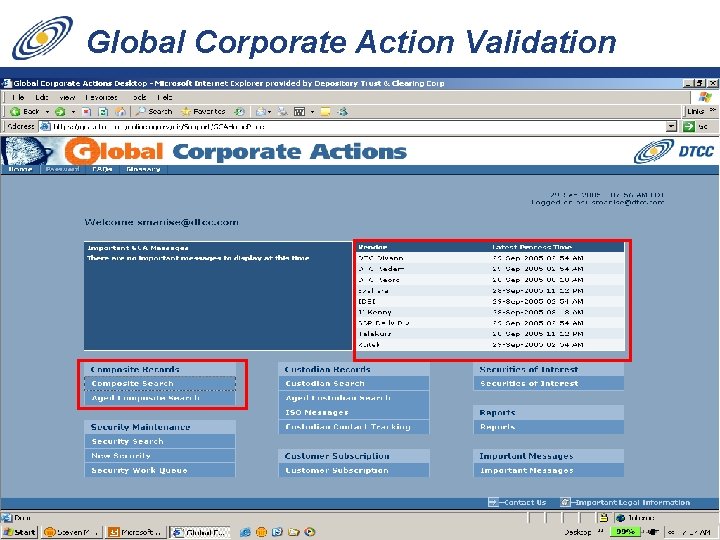Click the Contact Us arrow icon
Viewport: 720px width, 540px height.
pos(493,502)
